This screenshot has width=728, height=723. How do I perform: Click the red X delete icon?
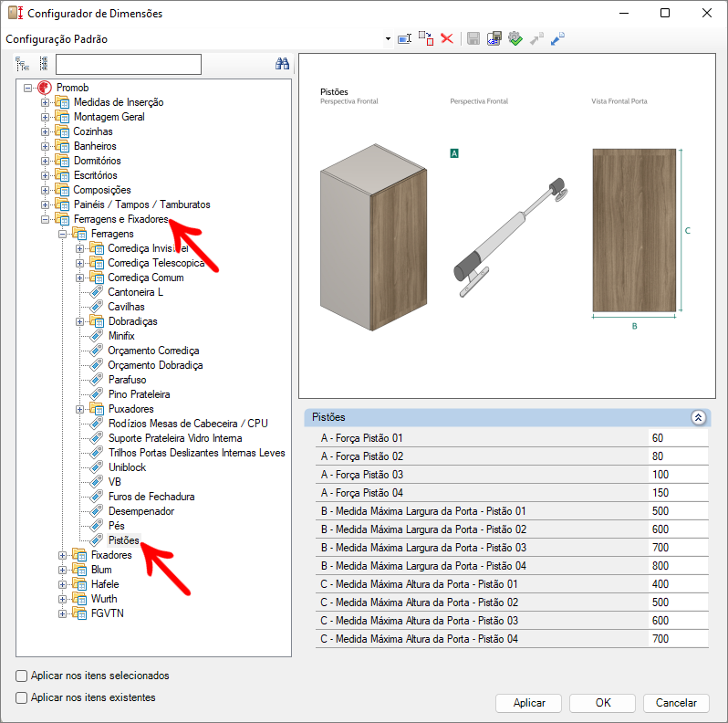(447, 38)
